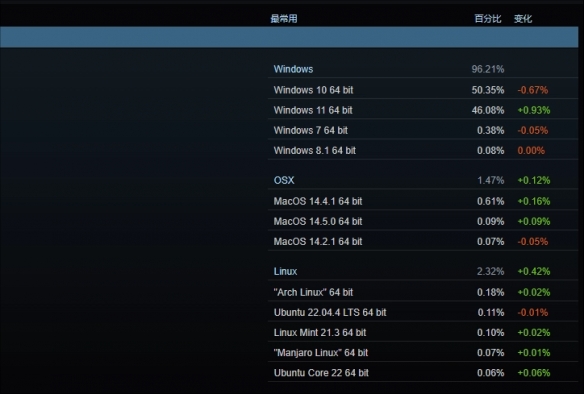Viewport: 584px width, 394px height.
Task: Click the +0.02% change for Linux Mint
Action: (x=534, y=332)
